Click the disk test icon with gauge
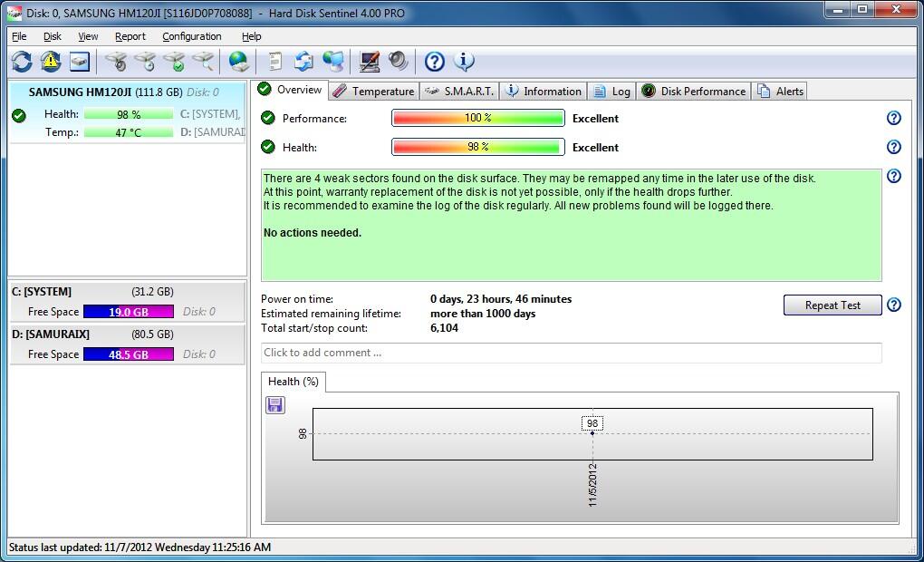This screenshot has height=562, width=924. tap(116, 62)
